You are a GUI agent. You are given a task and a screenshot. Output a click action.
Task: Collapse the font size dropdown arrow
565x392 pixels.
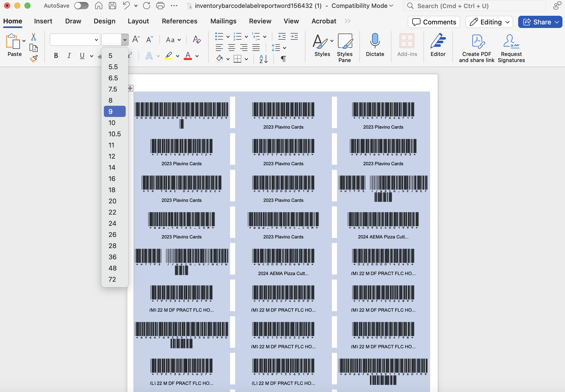pos(125,40)
